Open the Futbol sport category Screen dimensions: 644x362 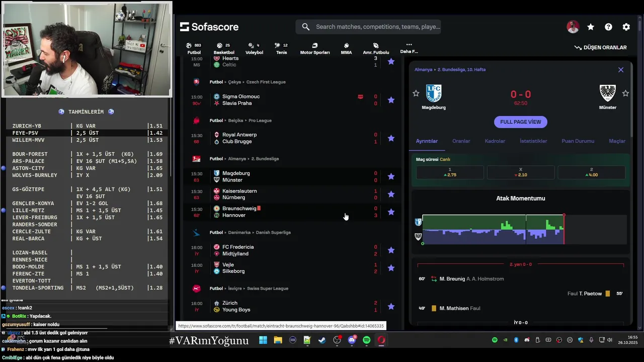[x=194, y=48]
